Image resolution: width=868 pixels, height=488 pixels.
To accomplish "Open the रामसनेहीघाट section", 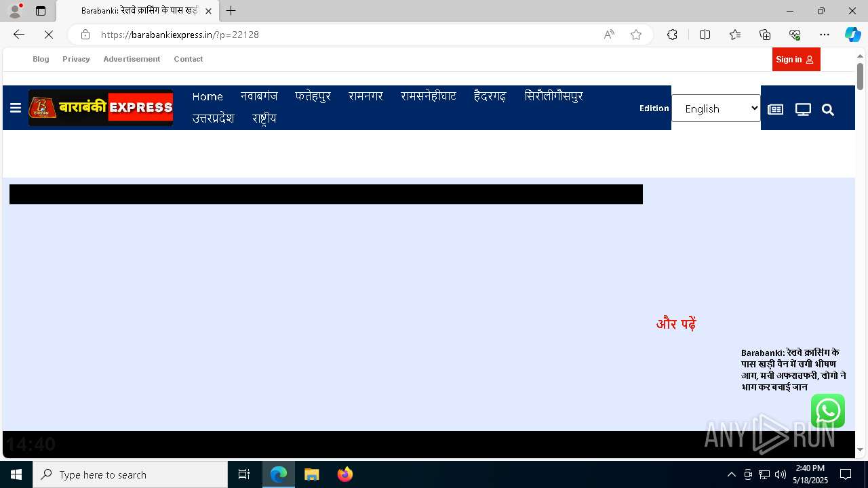I will [429, 96].
